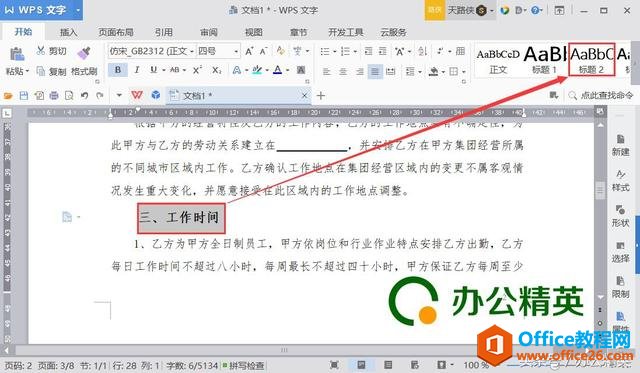
Task: Open the folder icon in quick access bar
Action: pos(8,96)
